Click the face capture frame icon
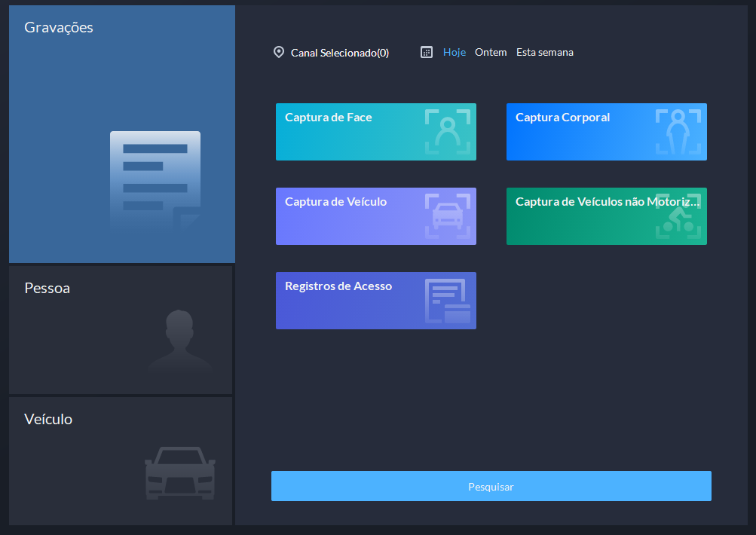The width and height of the screenshot is (756, 535). (x=448, y=132)
